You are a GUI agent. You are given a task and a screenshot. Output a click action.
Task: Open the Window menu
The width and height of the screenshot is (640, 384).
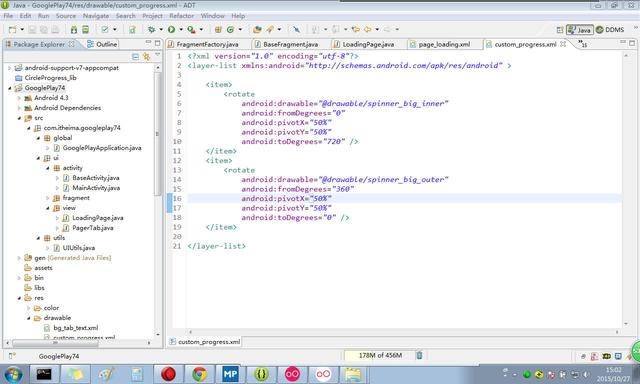(213, 16)
